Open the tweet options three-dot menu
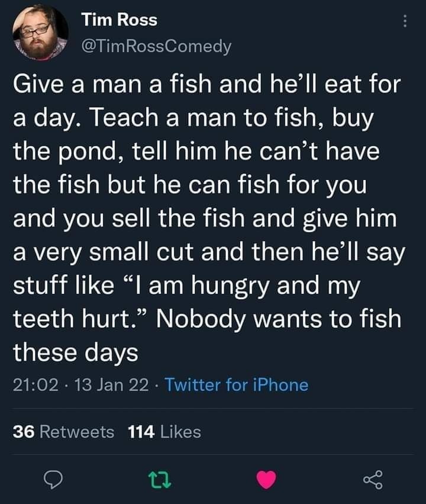The width and height of the screenshot is (426, 504). (404, 21)
